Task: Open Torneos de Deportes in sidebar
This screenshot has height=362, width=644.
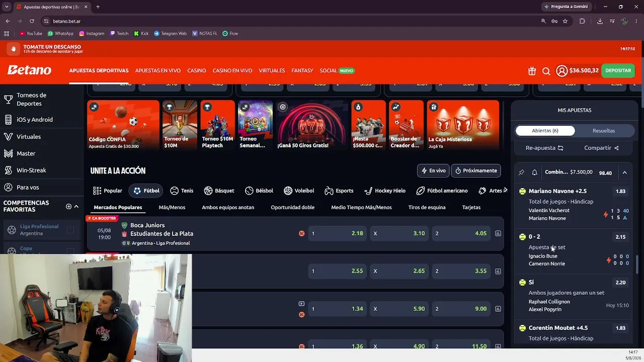Action: [x=42, y=100]
